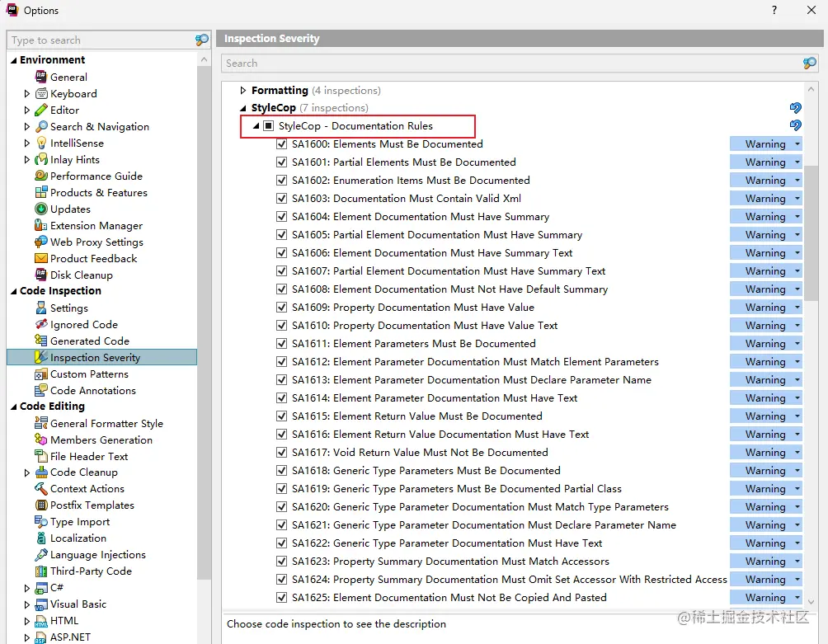Click the Custom Patterns icon
Image resolution: width=828 pixels, height=644 pixels.
(40, 374)
